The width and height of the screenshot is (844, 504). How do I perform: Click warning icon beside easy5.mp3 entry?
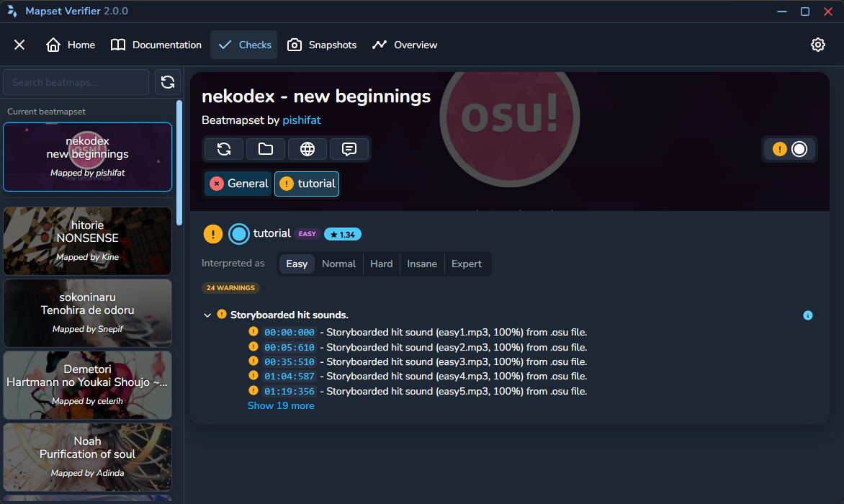[253, 390]
